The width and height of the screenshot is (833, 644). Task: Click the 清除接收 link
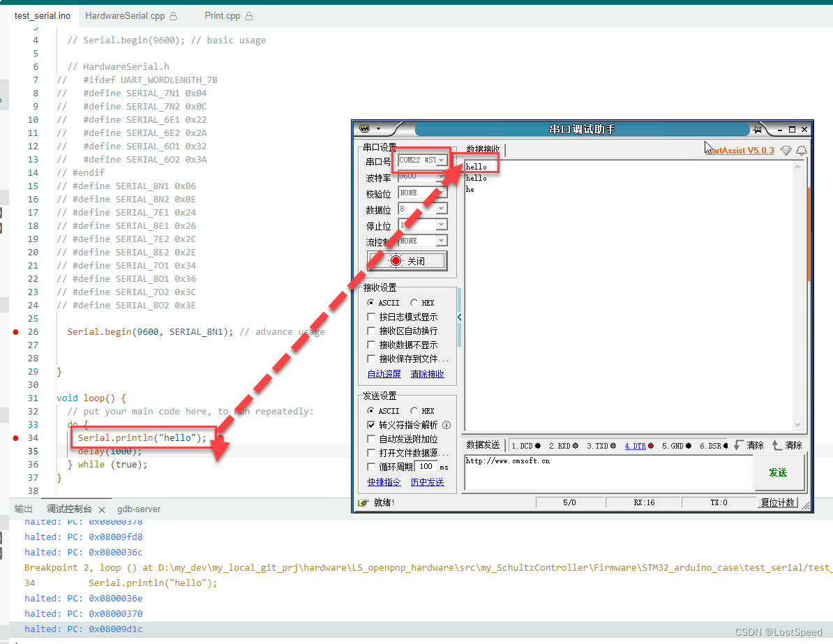[x=427, y=374]
